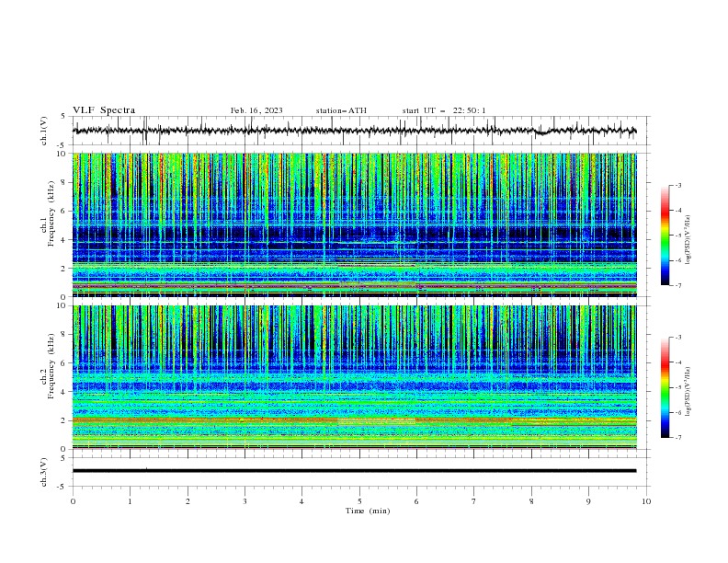
Task: Click time axis tick label "10"
Action: [646, 501]
